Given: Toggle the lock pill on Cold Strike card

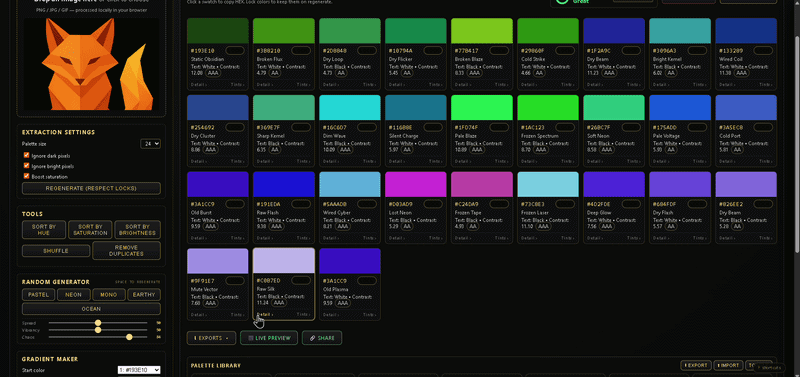Looking at the screenshot, I should coord(565,51).
